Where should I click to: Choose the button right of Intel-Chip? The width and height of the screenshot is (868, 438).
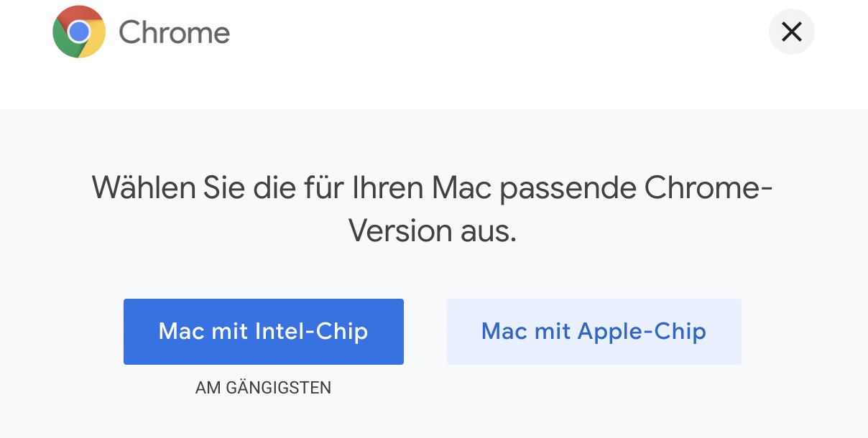(594, 332)
